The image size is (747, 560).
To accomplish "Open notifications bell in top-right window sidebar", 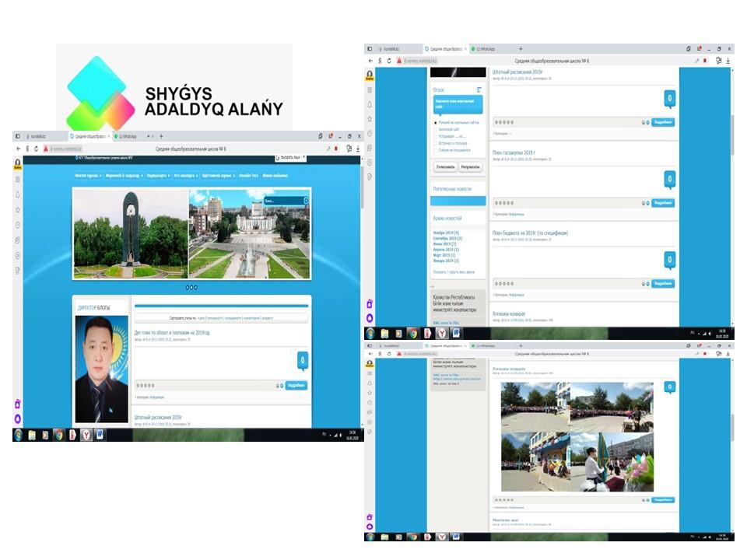I will point(370,104).
